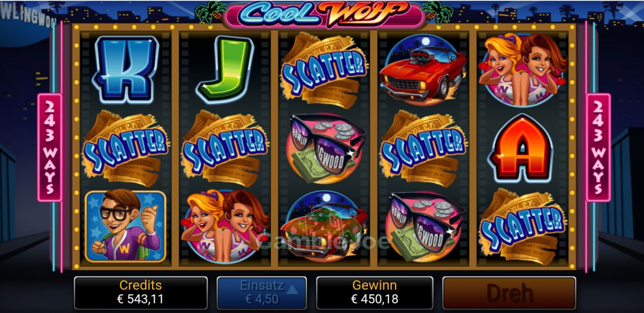
Task: Click the Credits € 543,11 display
Action: (x=140, y=293)
